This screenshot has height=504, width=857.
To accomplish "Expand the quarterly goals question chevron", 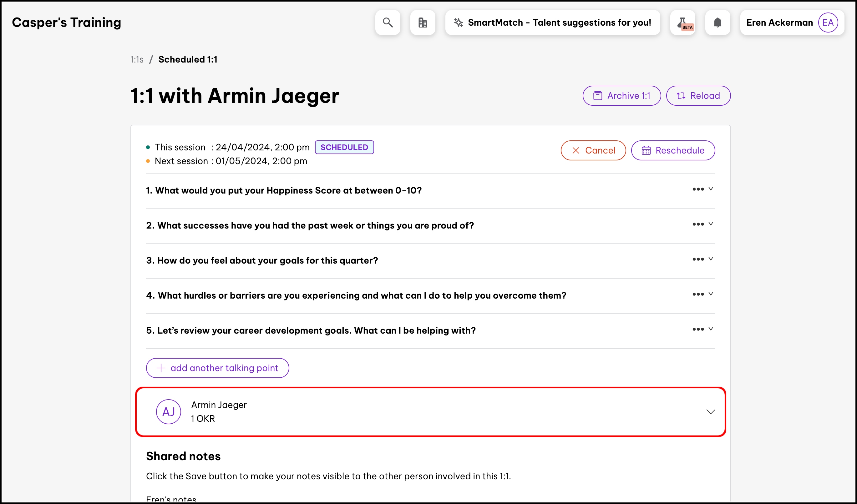I will (x=710, y=259).
